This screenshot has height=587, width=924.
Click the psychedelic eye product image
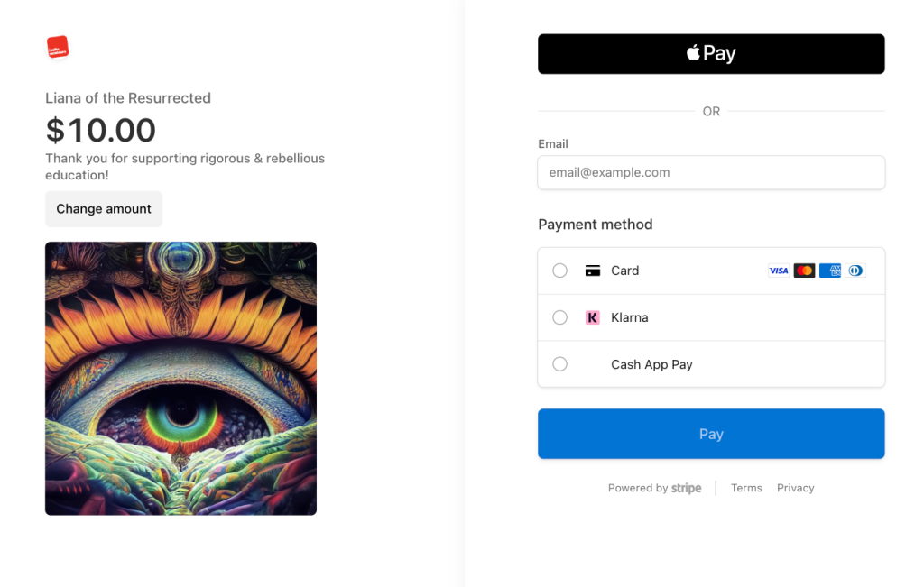tap(180, 378)
